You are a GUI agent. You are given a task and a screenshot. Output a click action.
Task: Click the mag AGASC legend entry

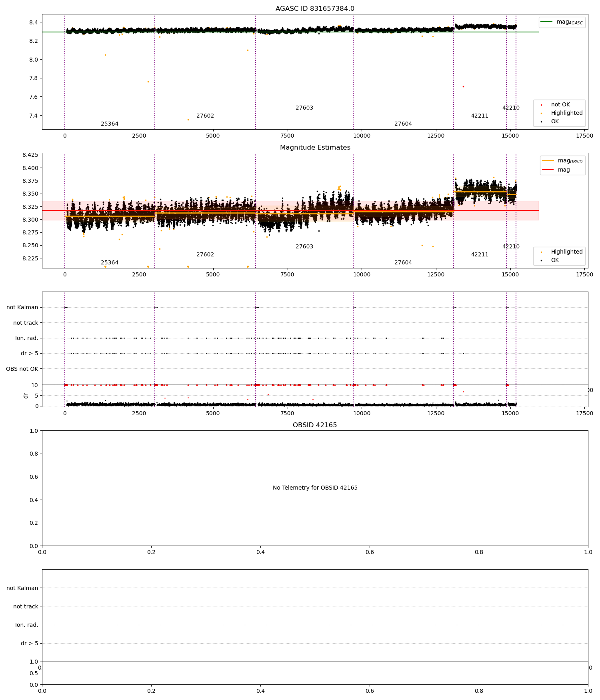562,22
